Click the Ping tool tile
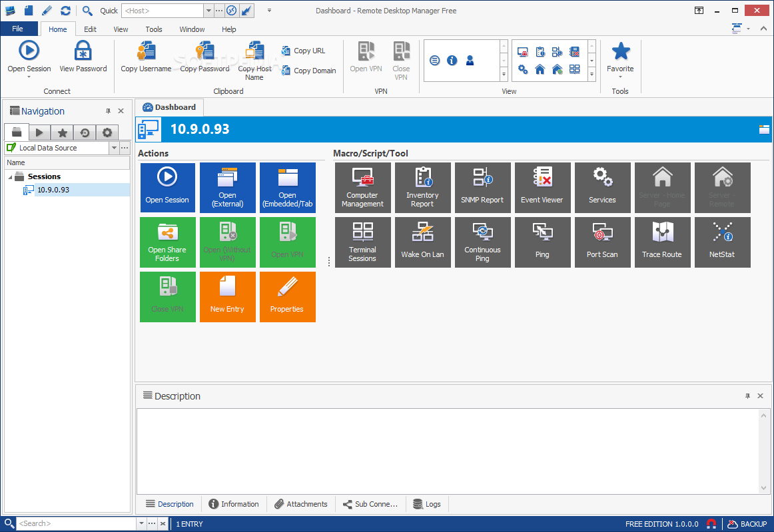Screen dimensions: 774x532 [x=542, y=242]
